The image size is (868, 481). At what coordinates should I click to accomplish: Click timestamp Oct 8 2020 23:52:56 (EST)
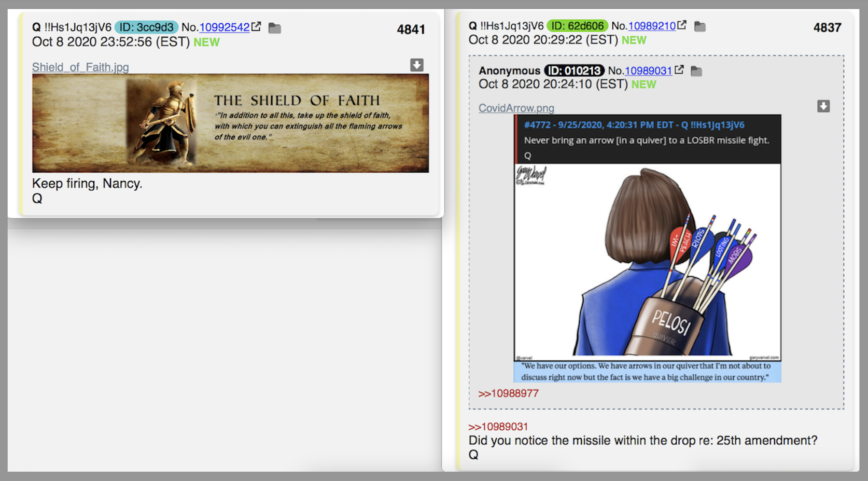point(111,42)
